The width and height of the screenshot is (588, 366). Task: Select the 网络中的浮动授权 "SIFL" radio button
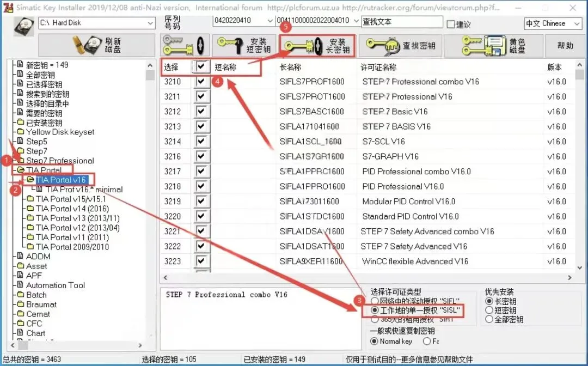pos(374,301)
